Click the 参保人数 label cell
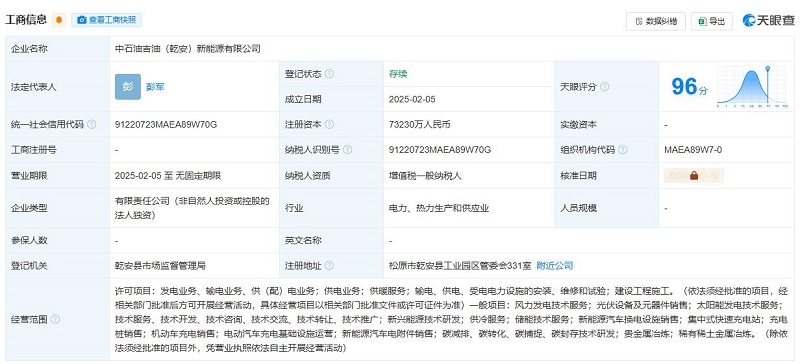 (58, 240)
